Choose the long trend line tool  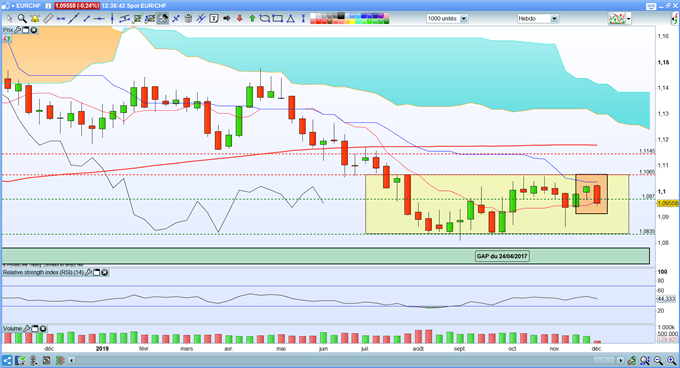pos(74,18)
